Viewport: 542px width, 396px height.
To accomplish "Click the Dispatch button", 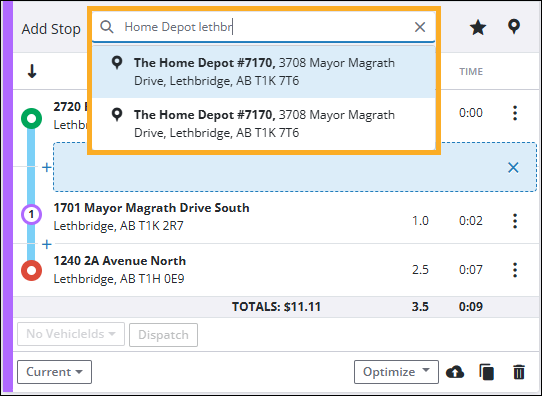I will point(163,335).
